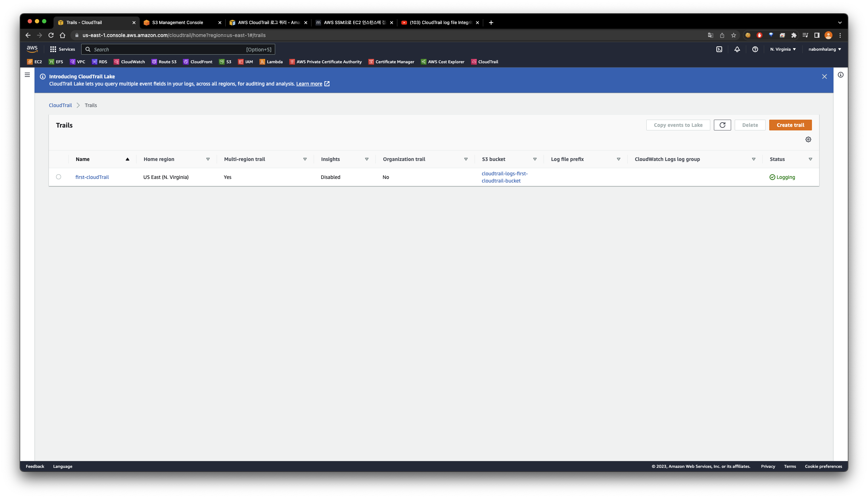Switch to the AWS CloudTrail 로그 쿼리 tab
Viewport: 868px width, 498px height.
pyautogui.click(x=268, y=22)
